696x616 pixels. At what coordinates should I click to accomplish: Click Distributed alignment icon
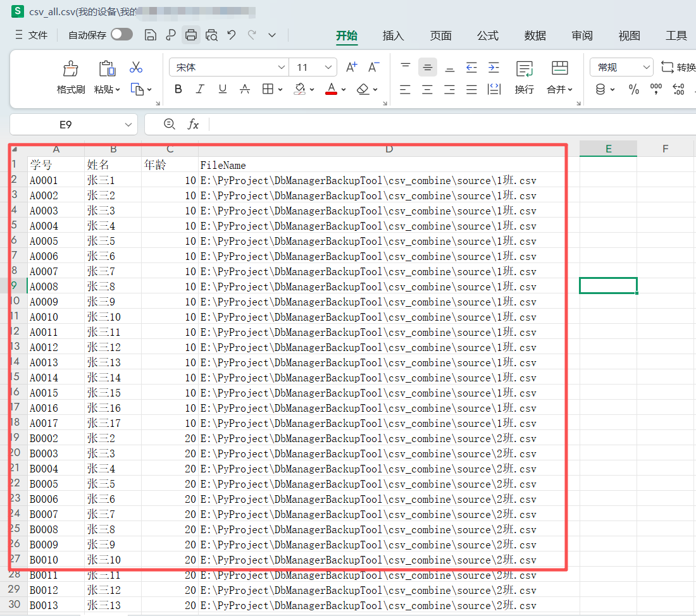(494, 90)
